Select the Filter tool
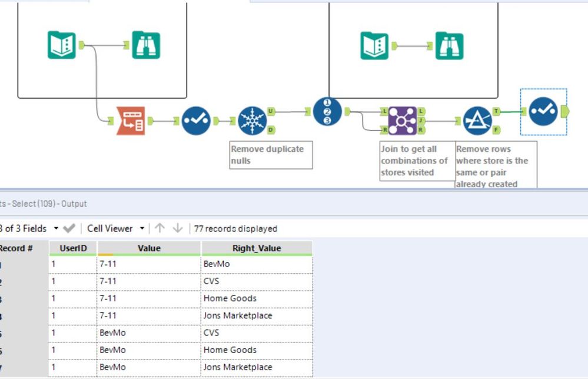 point(477,121)
